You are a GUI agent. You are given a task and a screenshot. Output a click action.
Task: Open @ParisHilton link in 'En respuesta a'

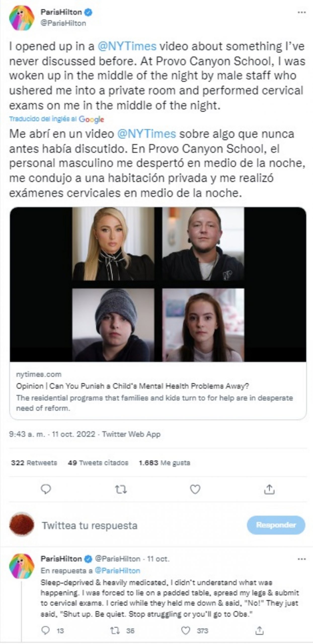tap(117, 571)
